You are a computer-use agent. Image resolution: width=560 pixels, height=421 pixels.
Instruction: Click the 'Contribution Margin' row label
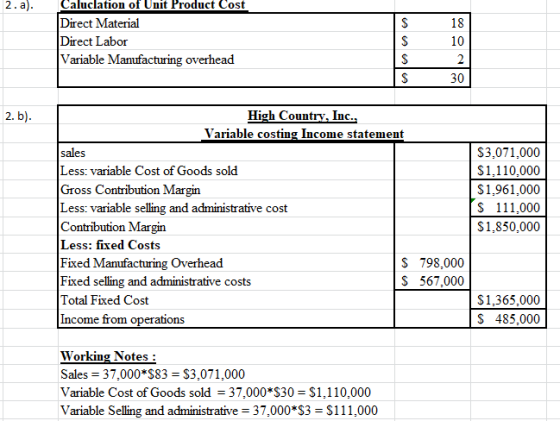tap(113, 227)
